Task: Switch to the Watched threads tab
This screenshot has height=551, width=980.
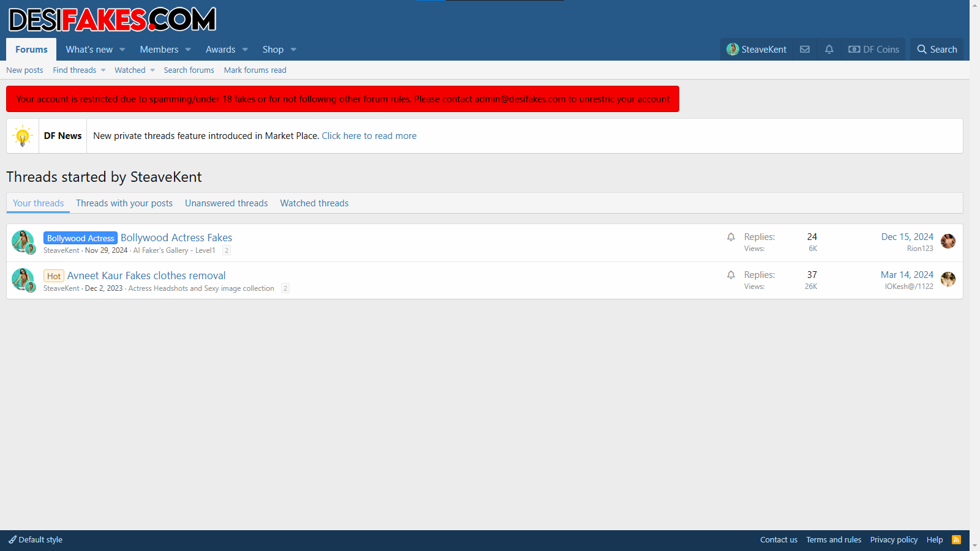Action: tap(314, 203)
